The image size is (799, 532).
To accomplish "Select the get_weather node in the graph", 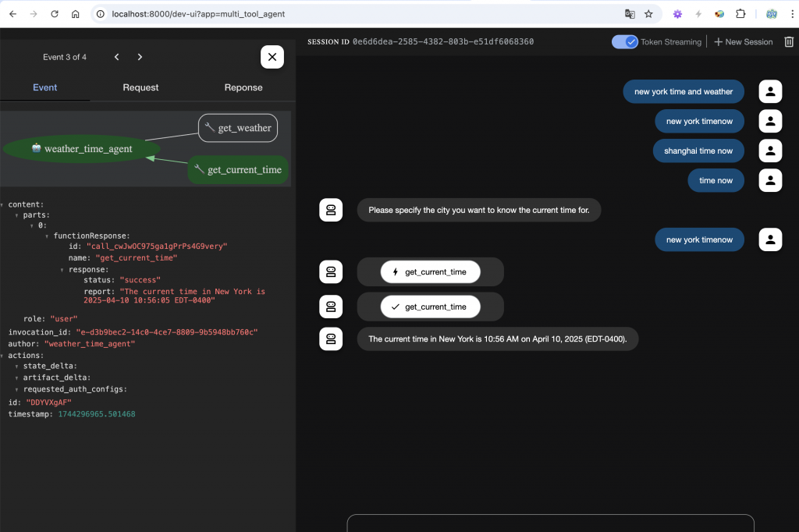I will 238,128.
